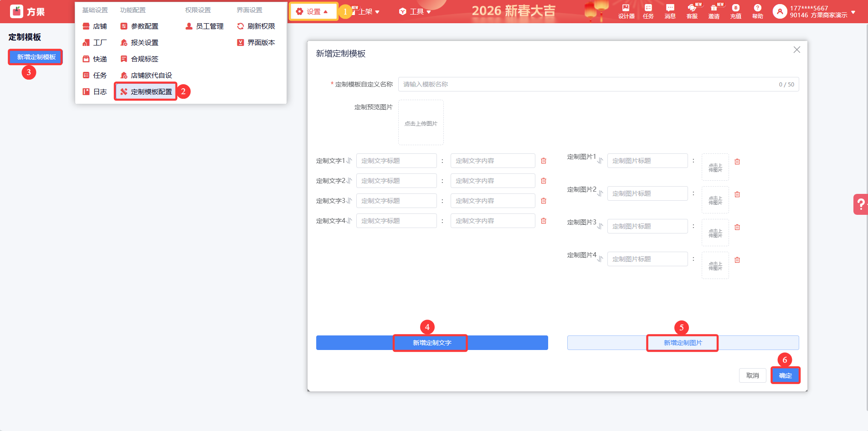The image size is (868, 431).
Task: Click the 新增定制图片 button
Action: pyautogui.click(x=683, y=343)
